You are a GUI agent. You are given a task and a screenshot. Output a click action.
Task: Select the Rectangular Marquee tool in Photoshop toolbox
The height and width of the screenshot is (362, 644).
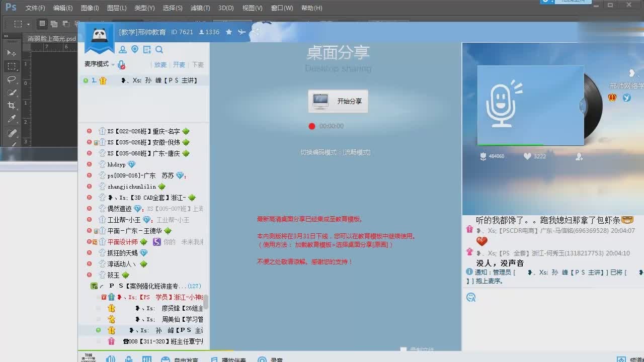click(11, 66)
